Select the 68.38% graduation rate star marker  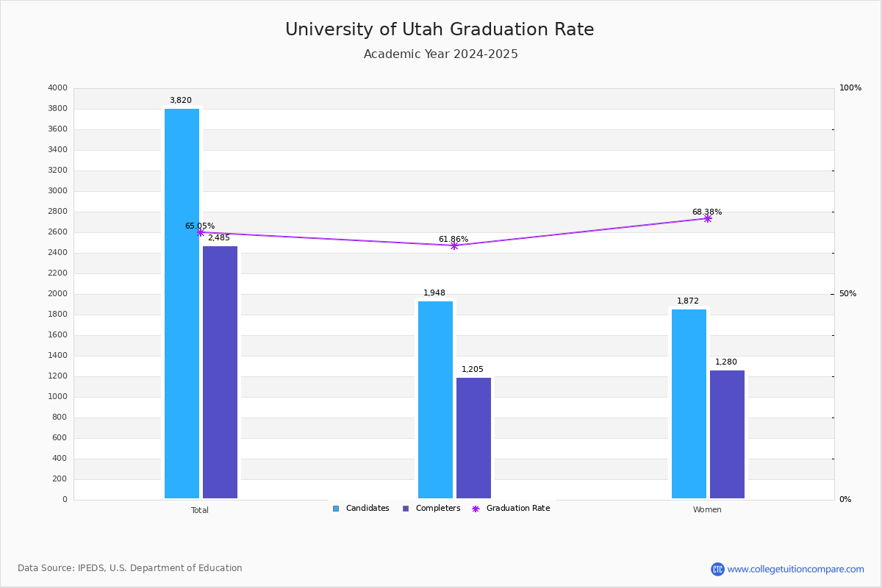[x=707, y=218]
